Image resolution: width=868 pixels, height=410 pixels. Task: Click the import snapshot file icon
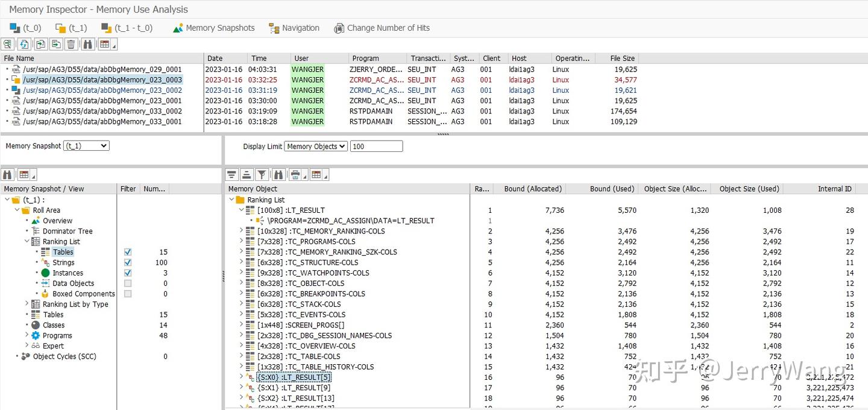(x=40, y=44)
